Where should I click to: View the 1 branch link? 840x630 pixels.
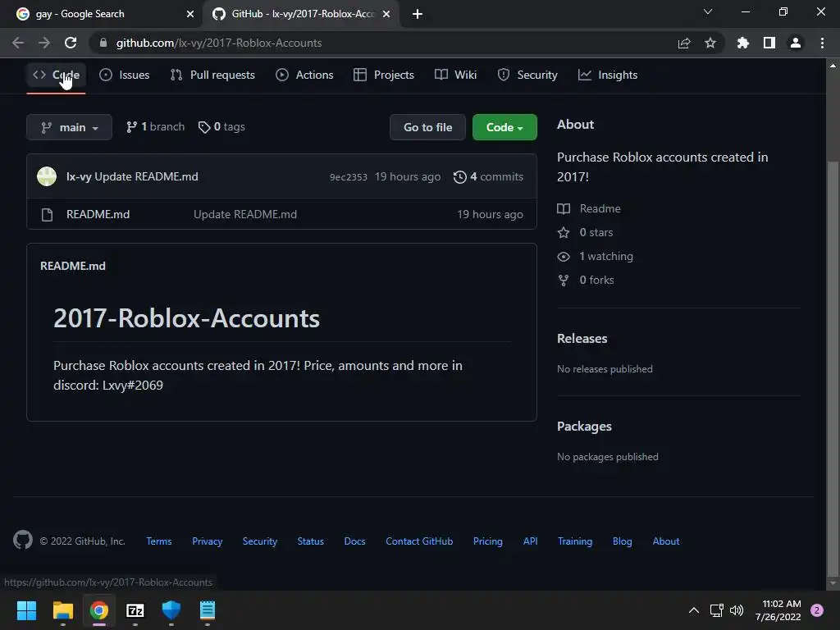tap(155, 127)
